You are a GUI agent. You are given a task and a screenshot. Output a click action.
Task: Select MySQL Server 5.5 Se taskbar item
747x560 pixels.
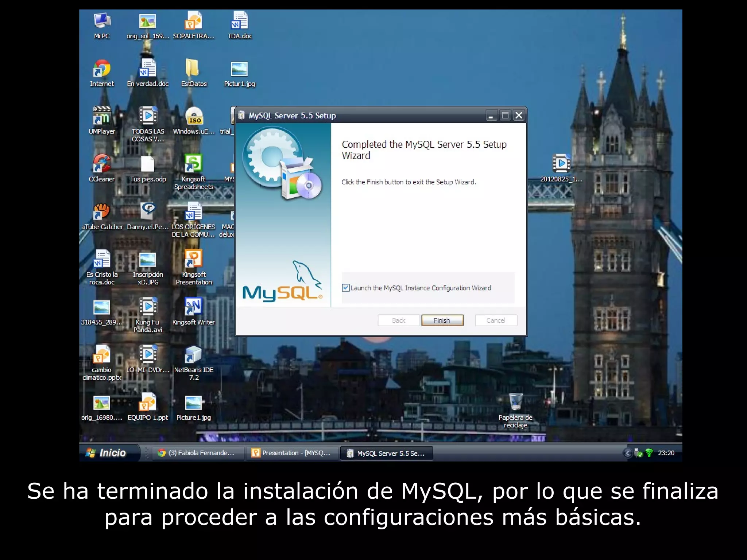pos(386,453)
